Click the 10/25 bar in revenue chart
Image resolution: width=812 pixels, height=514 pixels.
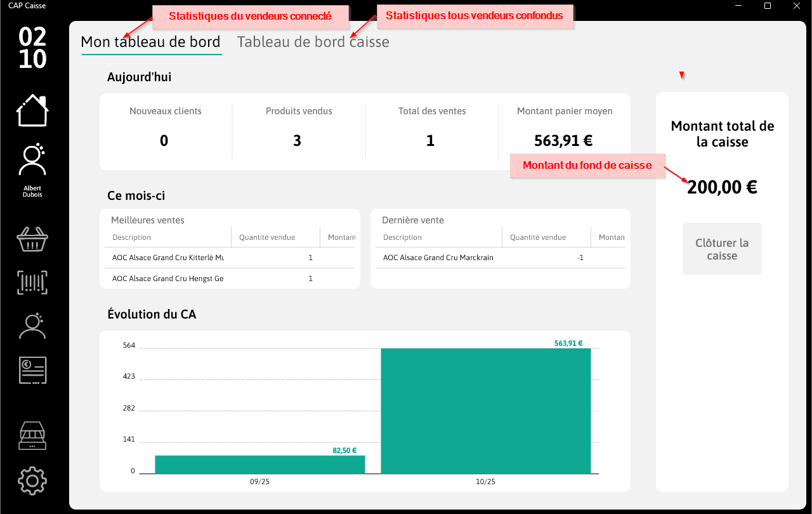coord(486,411)
